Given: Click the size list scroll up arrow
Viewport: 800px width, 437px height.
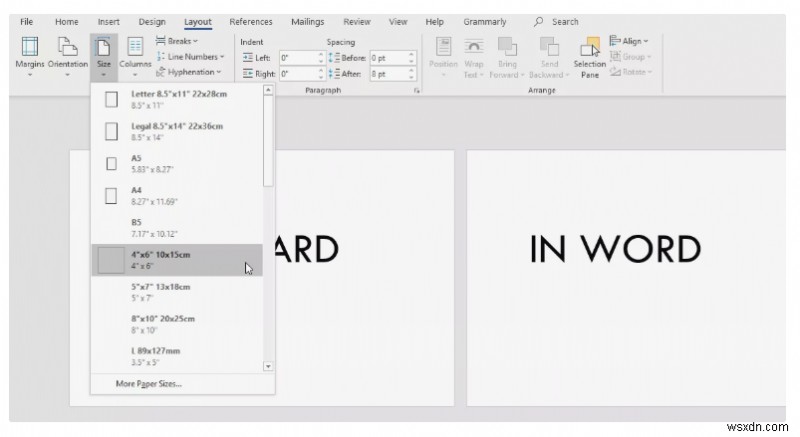Looking at the screenshot, I should 268,90.
